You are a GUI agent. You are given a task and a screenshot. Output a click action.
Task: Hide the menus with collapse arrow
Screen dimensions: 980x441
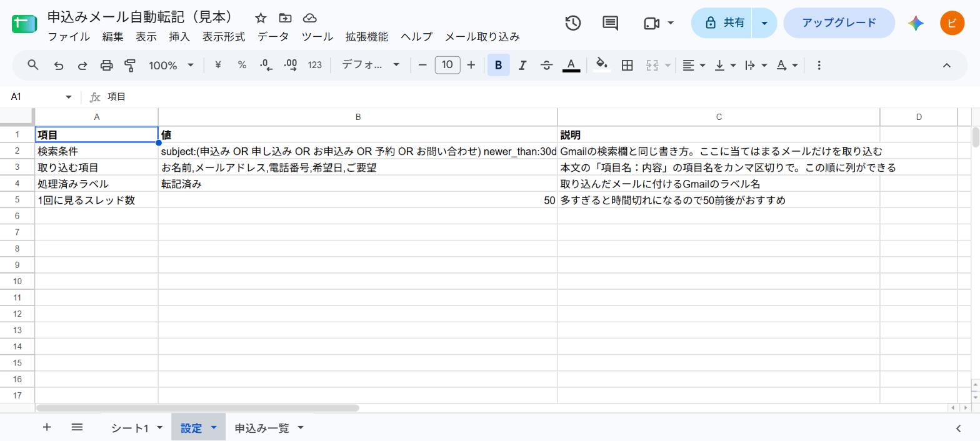pyautogui.click(x=946, y=65)
